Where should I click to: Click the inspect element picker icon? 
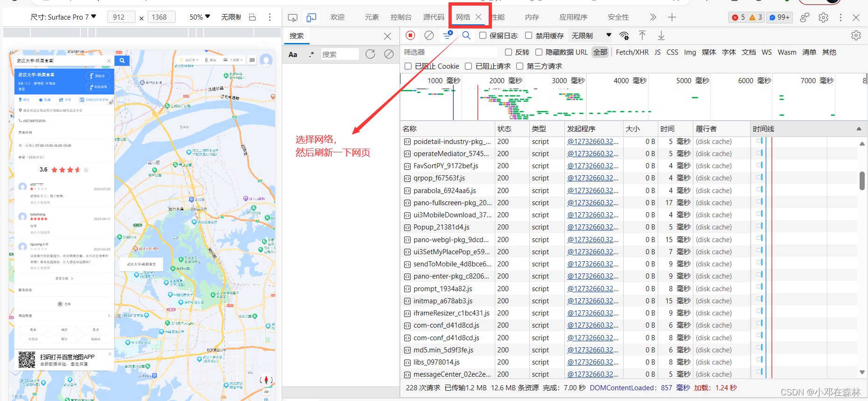pyautogui.click(x=293, y=18)
